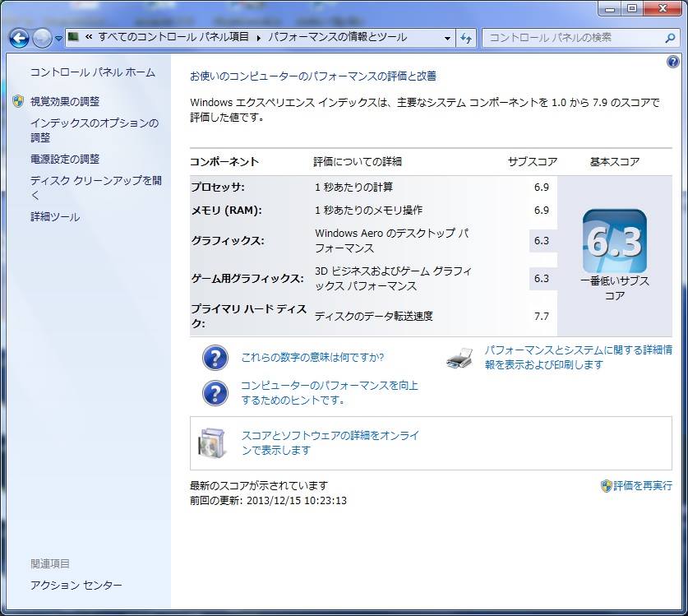Maximize the Control Panel window
688x616 pixels.
click(x=632, y=8)
